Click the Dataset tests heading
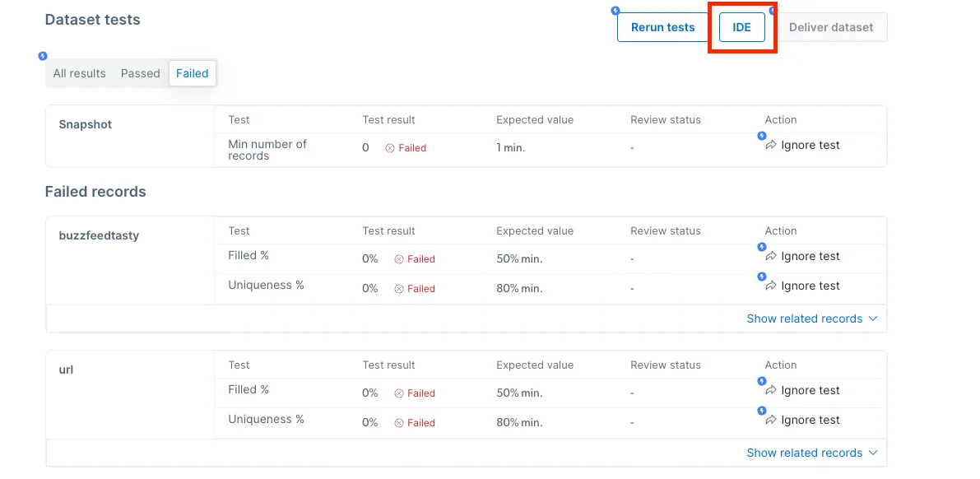The width and height of the screenshot is (980, 479). (92, 20)
